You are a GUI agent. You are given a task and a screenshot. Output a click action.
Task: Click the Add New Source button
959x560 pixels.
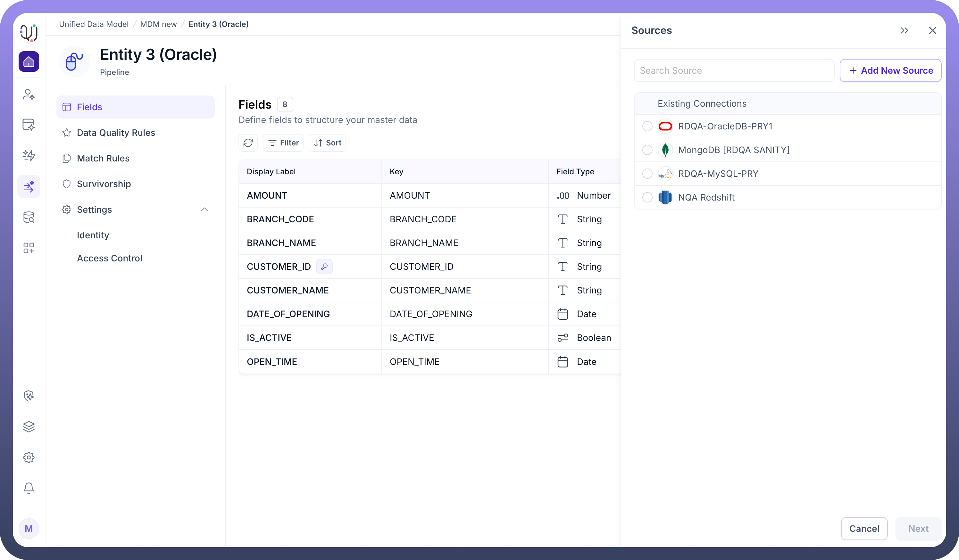coord(890,70)
